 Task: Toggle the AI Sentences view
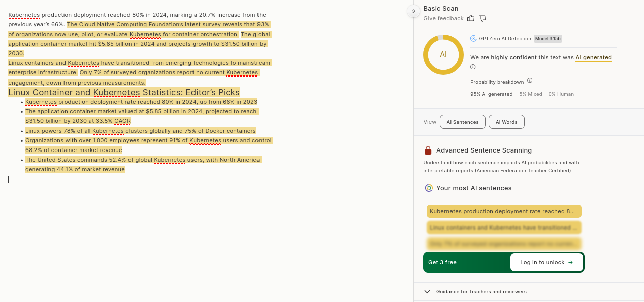[463, 122]
